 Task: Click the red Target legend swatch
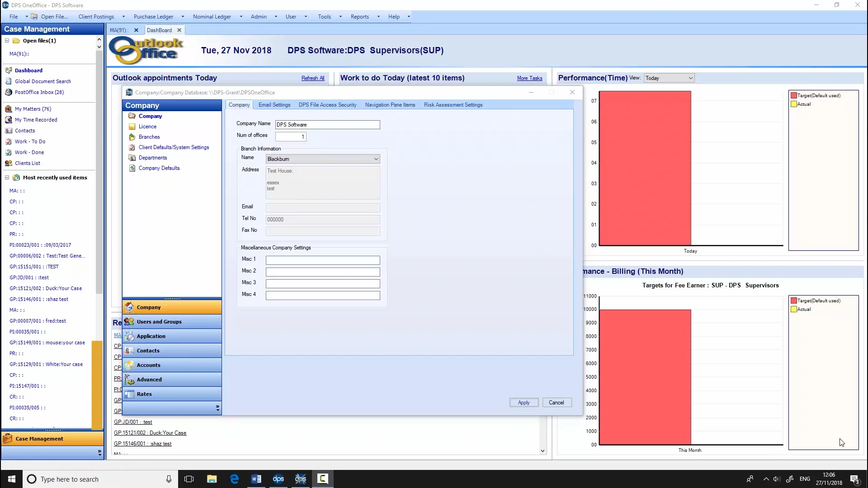[x=793, y=96]
